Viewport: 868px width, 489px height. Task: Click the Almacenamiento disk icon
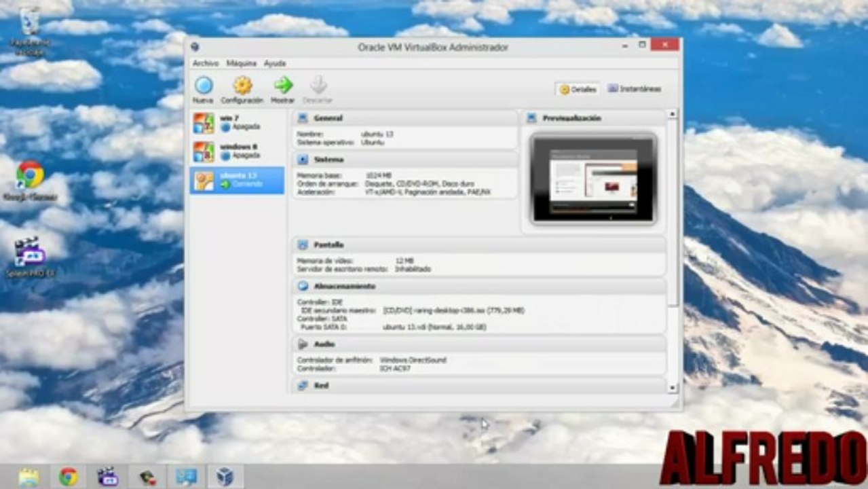(303, 287)
